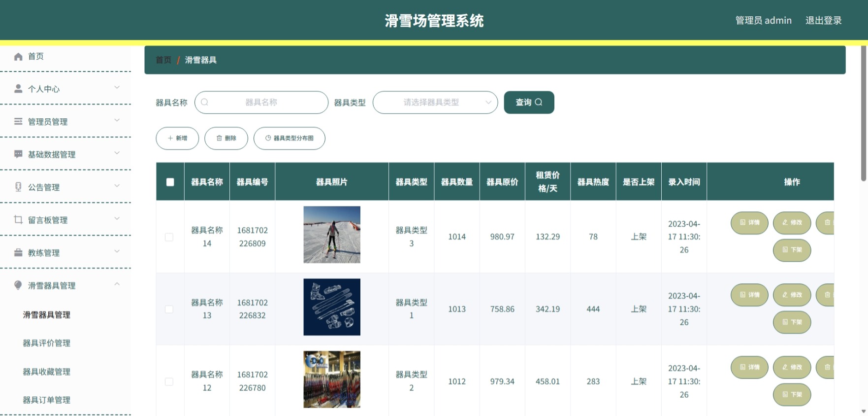Click 修改 for 器具名称14
The height and width of the screenshot is (416, 868).
792,223
